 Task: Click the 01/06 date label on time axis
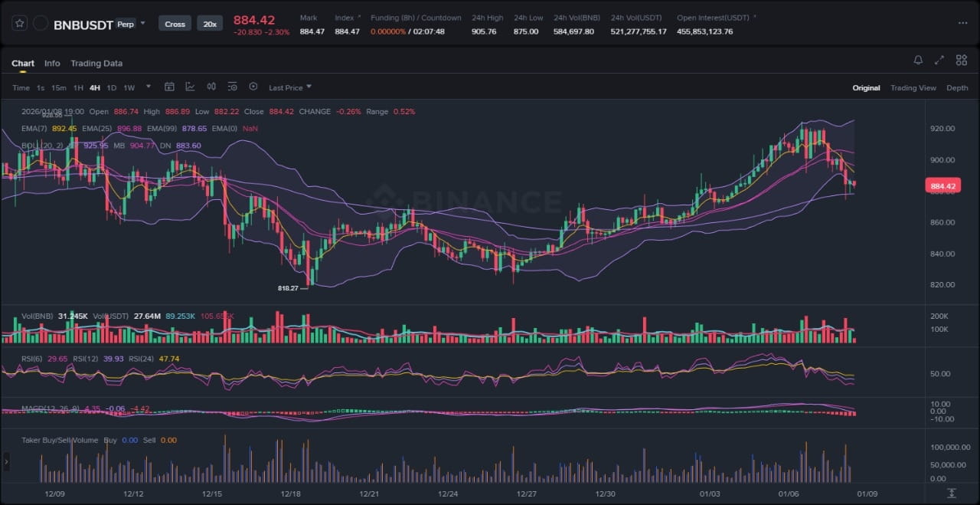(x=789, y=494)
